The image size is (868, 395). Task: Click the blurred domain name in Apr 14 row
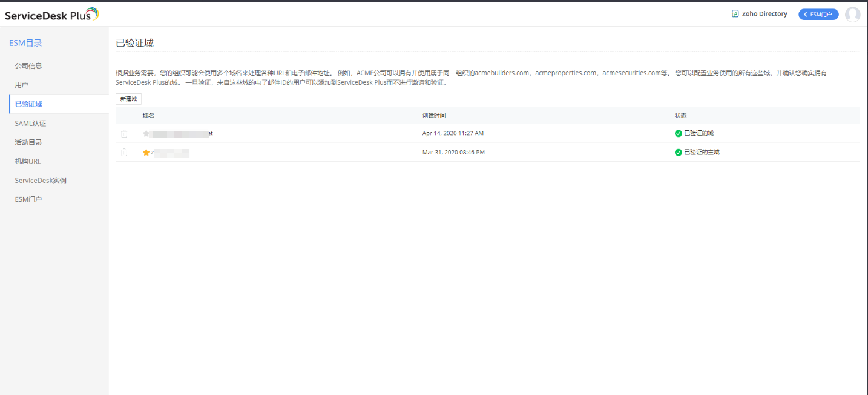point(182,133)
